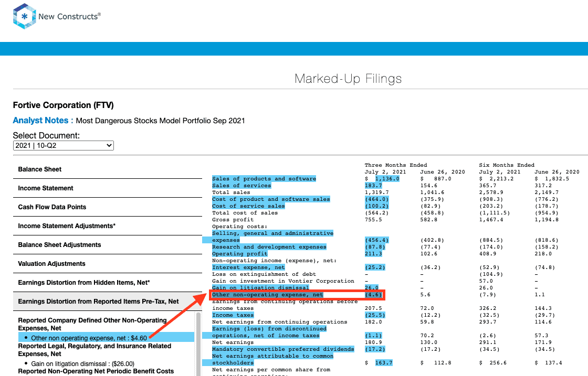Viewport: 588px width, 376px height.
Task: Click highlighted Operating profit label
Action: coord(239,253)
